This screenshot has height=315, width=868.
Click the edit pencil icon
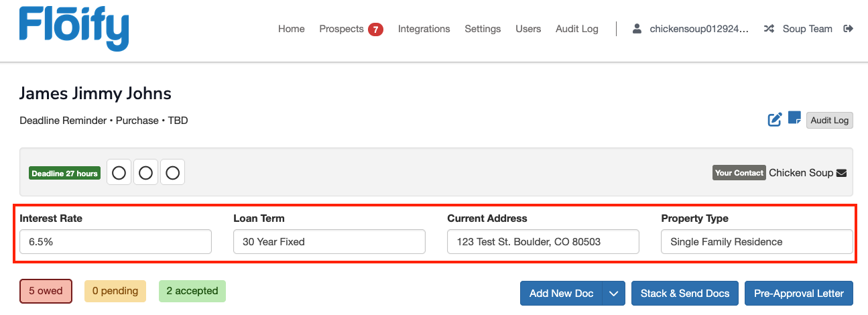click(775, 120)
